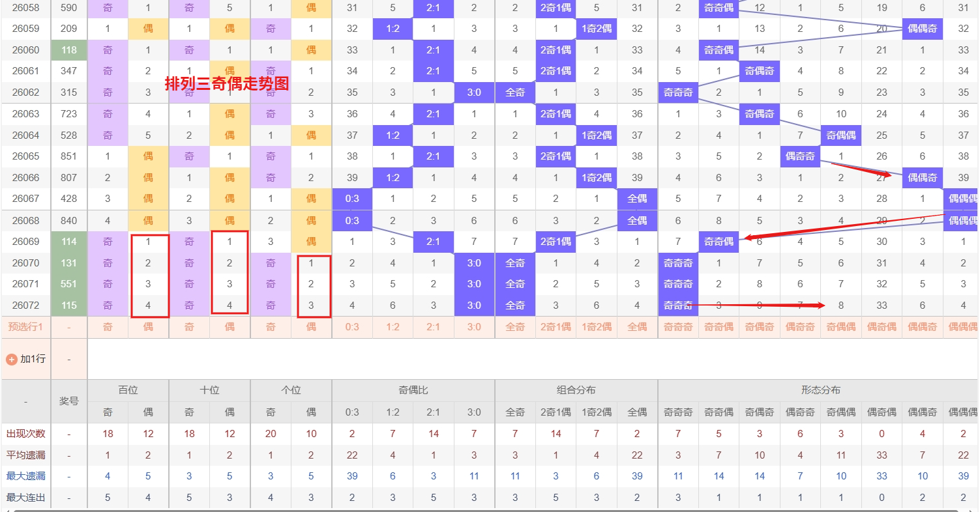Click the 百位 column group header
The width and height of the screenshot is (980, 512).
[x=128, y=390]
